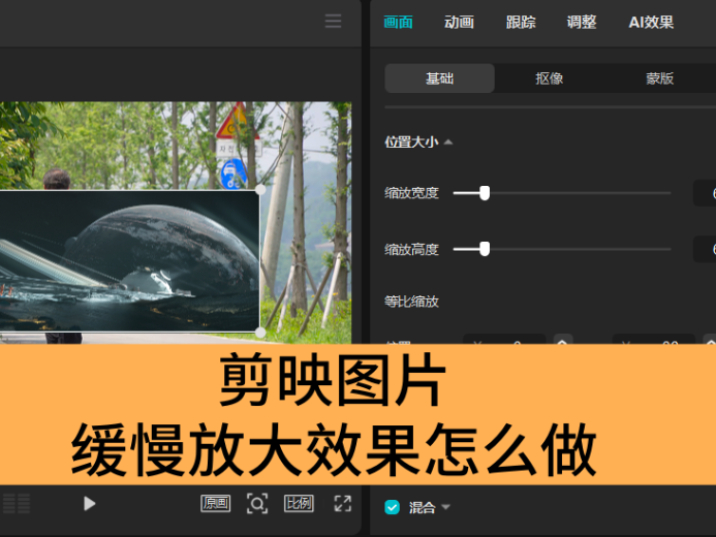The image size is (716, 537).
Task: Click the overlay's bottom-right resize handle
Action: pos(260,332)
